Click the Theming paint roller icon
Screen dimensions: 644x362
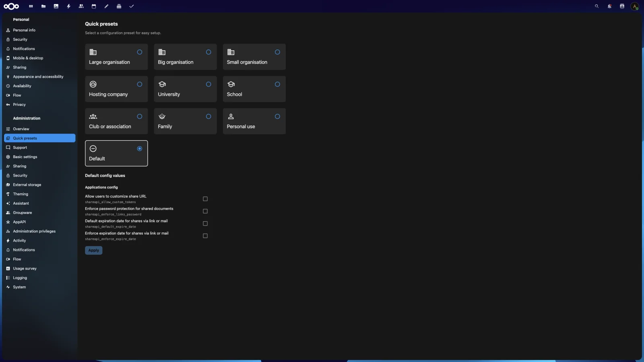click(8, 194)
